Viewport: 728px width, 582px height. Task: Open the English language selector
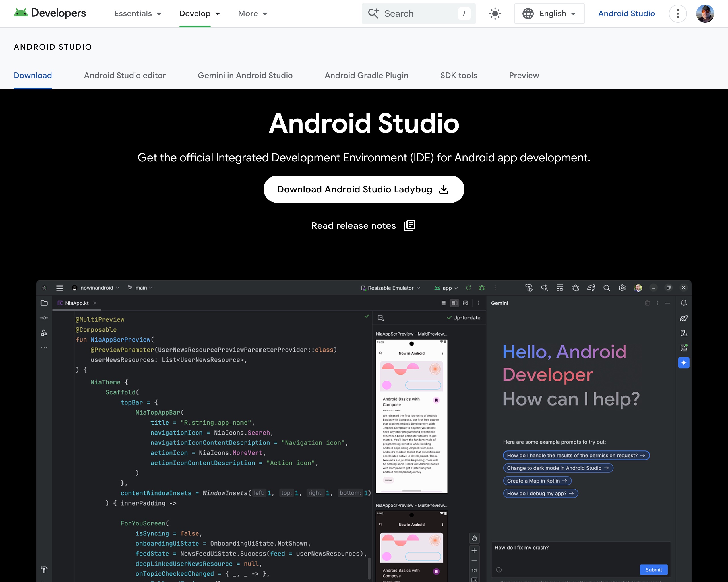(549, 13)
